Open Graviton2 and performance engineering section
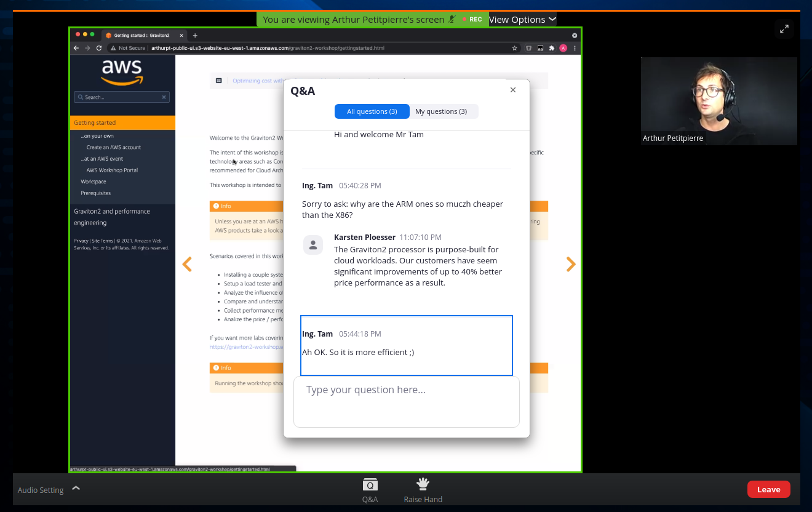 (112, 217)
